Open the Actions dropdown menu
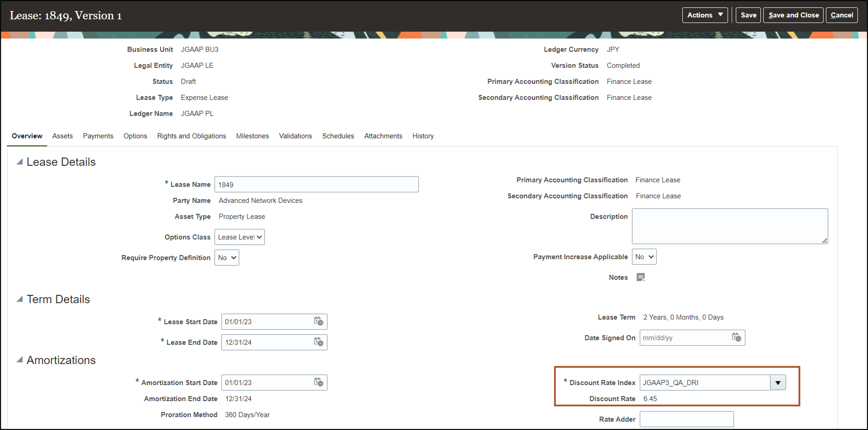Screen dimensions: 868x430 [705, 15]
